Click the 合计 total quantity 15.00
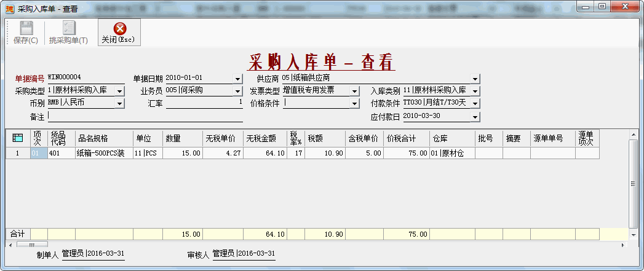The width and height of the screenshot is (644, 271). pos(183,235)
